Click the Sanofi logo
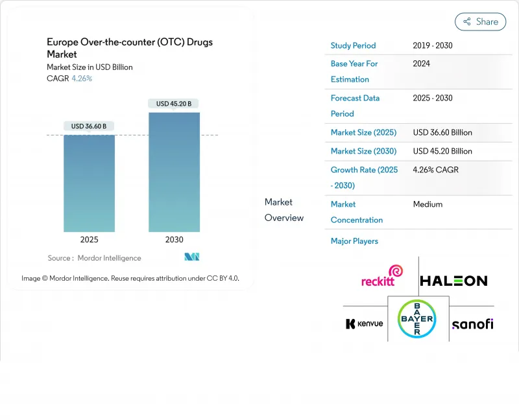 (472, 324)
